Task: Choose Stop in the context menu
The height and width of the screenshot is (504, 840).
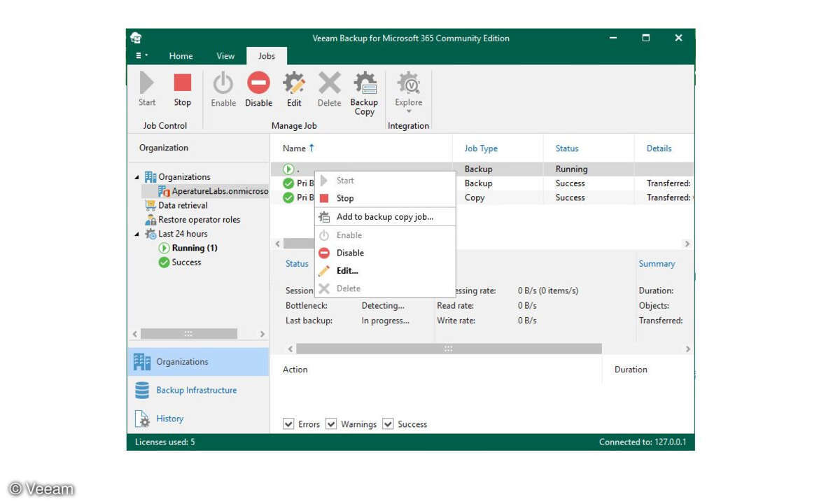Action: [385, 198]
